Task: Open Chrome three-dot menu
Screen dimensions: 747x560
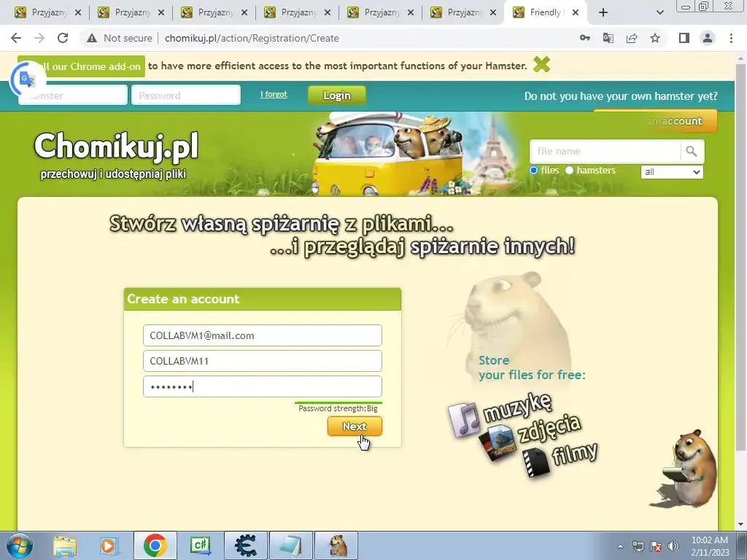Action: coord(731,38)
